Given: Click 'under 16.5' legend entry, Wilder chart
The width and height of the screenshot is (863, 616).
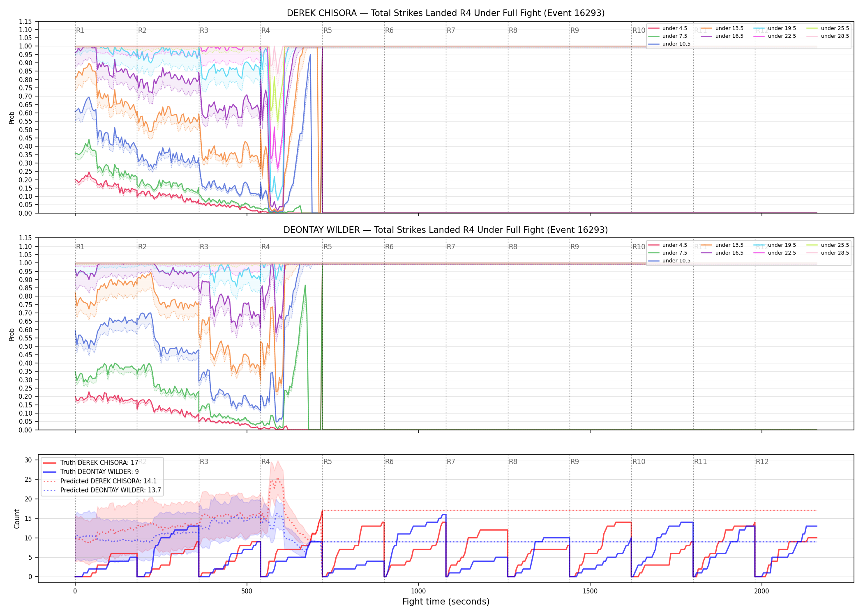Looking at the screenshot, I should (x=722, y=253).
